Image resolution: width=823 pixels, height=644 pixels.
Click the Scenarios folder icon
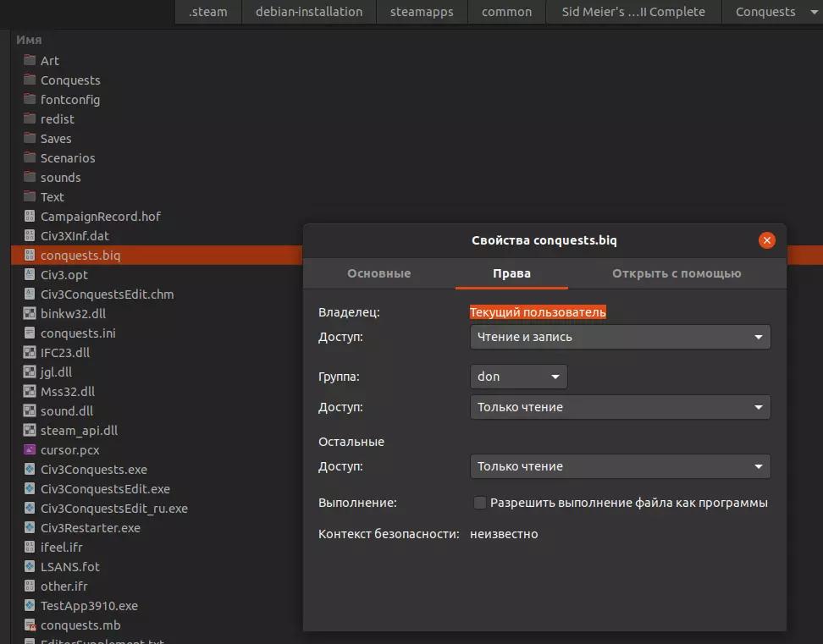30,158
